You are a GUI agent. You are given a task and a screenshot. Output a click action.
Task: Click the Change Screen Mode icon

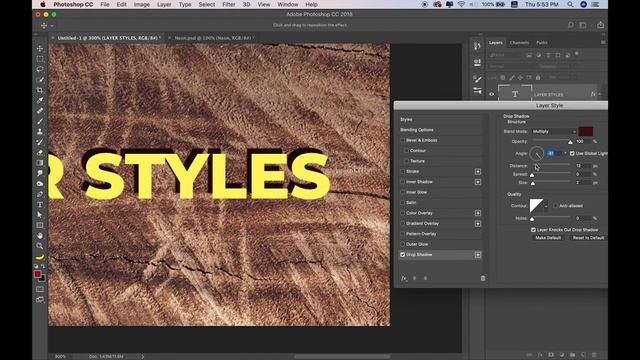[x=40, y=300]
